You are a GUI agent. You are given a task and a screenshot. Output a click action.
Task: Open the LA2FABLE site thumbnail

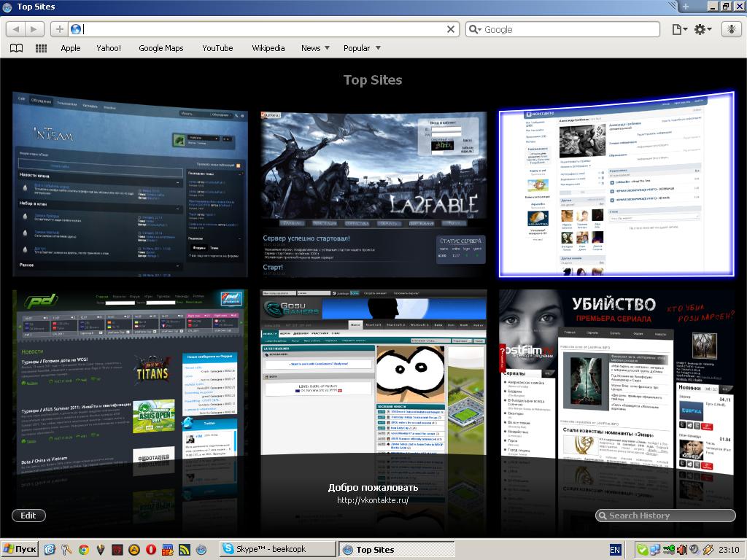pyautogui.click(x=374, y=194)
